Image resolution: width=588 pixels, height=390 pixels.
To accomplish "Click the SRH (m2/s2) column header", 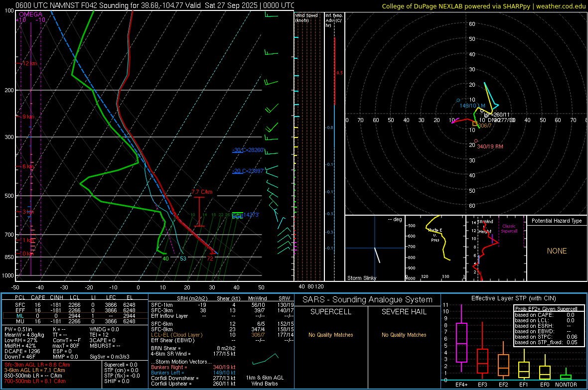I will point(192,298).
